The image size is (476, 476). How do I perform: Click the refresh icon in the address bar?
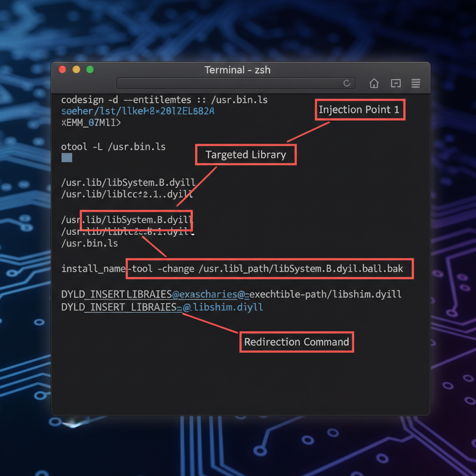[347, 83]
